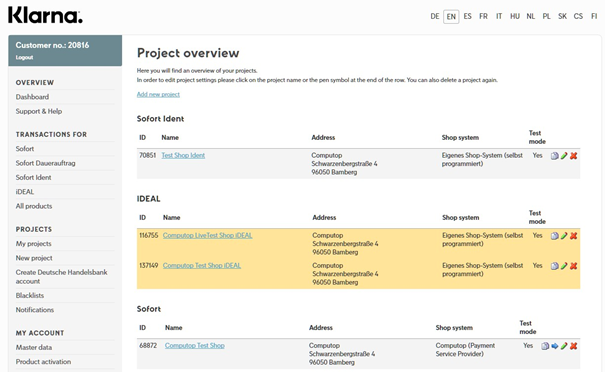
Task: Edit Test Shop Ident with pen icon
Action: (564, 156)
